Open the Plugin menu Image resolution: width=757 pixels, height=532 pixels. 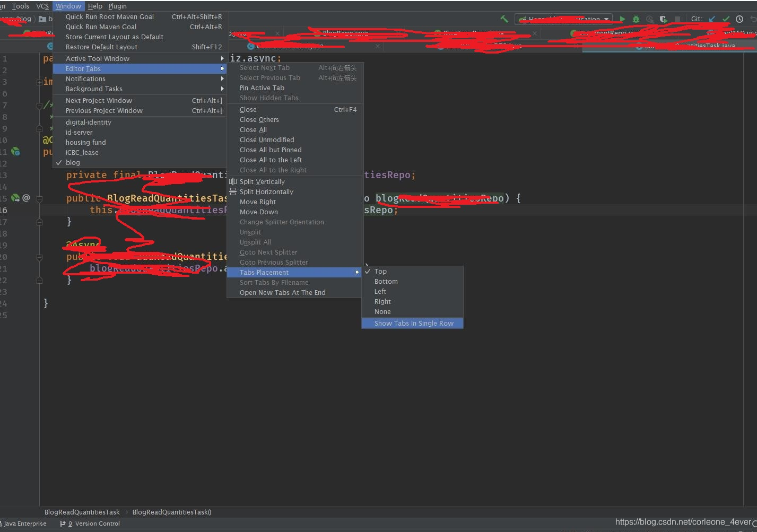pos(117,6)
